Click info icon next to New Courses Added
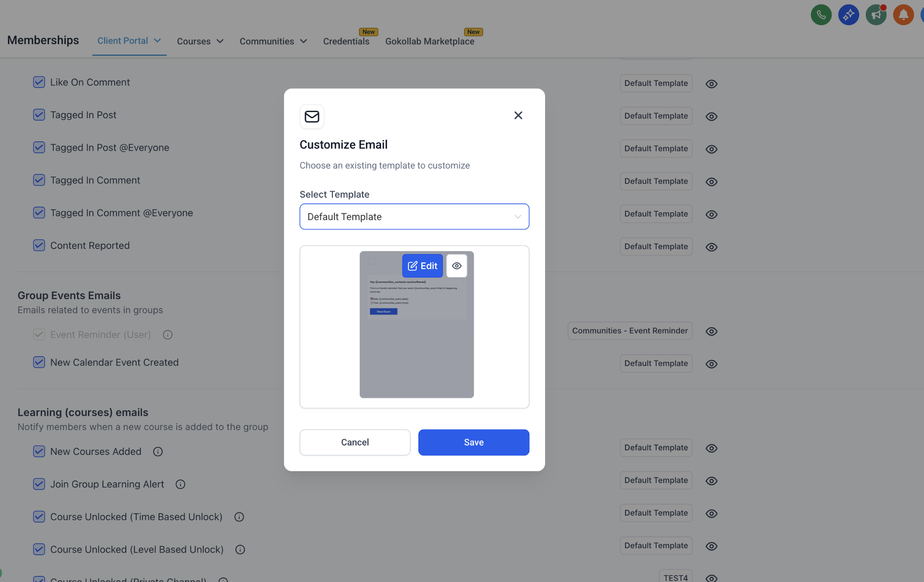This screenshot has width=924, height=582. (158, 452)
